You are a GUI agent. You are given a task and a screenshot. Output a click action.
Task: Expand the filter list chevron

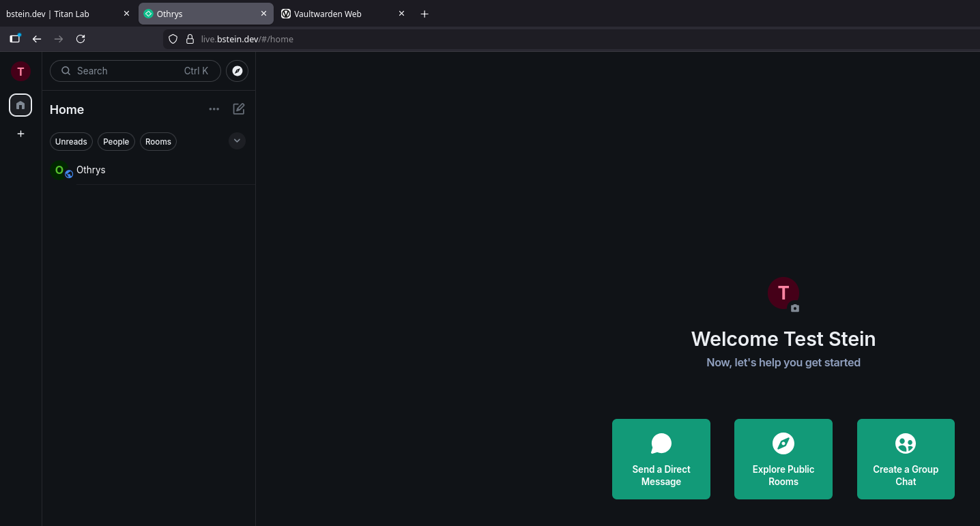[237, 141]
